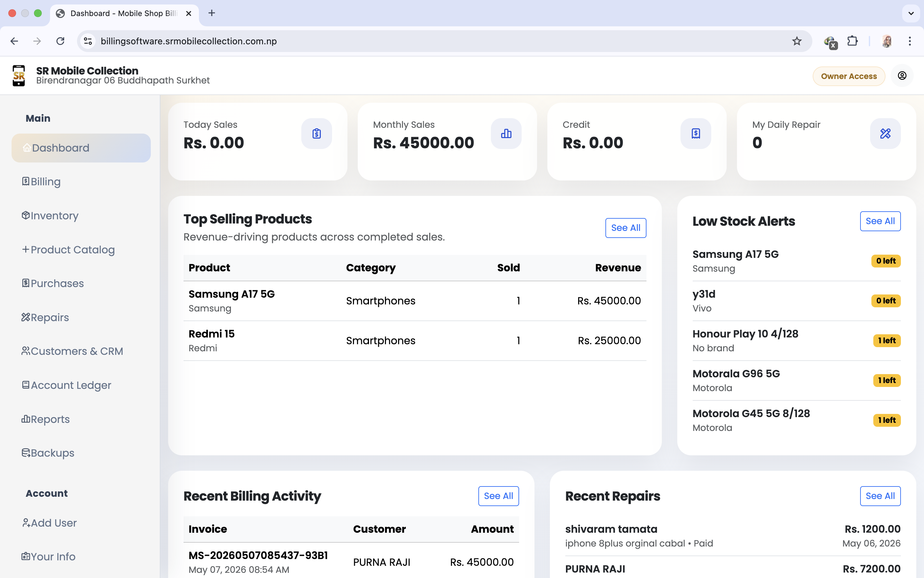Click the Category column header
The width and height of the screenshot is (924, 578).
370,267
